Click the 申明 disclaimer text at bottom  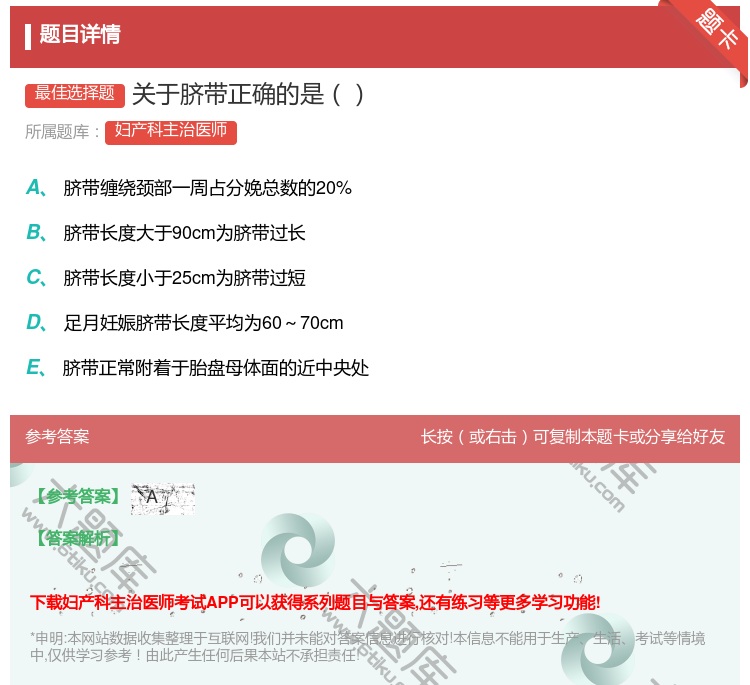pos(367,646)
